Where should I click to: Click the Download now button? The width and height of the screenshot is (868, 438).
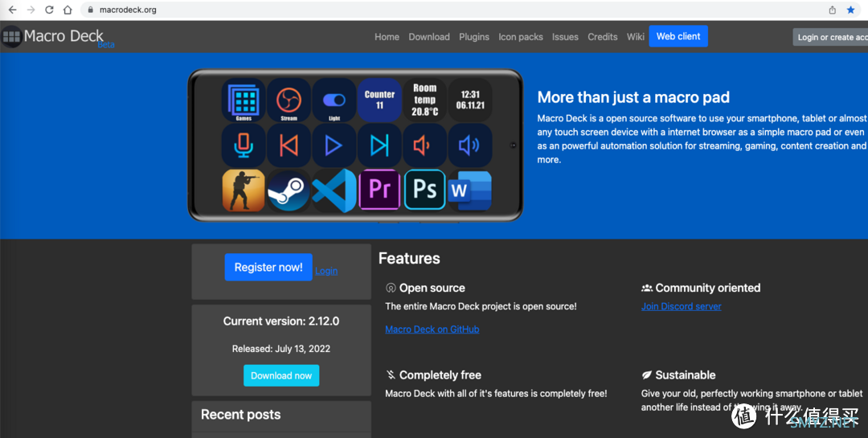(281, 375)
